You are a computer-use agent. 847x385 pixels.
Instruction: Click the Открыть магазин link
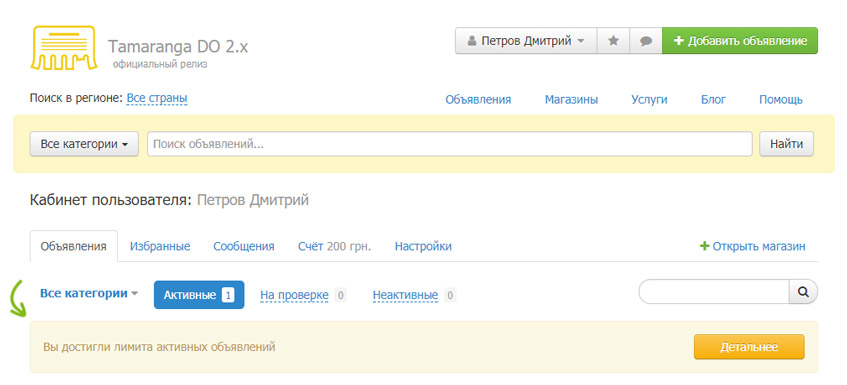[x=752, y=246]
